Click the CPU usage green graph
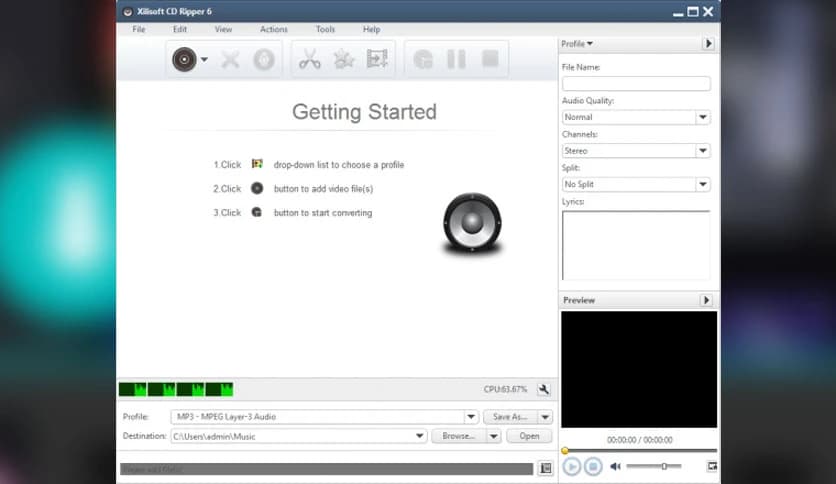Viewport: 836px width, 484px height. pyautogui.click(x=176, y=390)
